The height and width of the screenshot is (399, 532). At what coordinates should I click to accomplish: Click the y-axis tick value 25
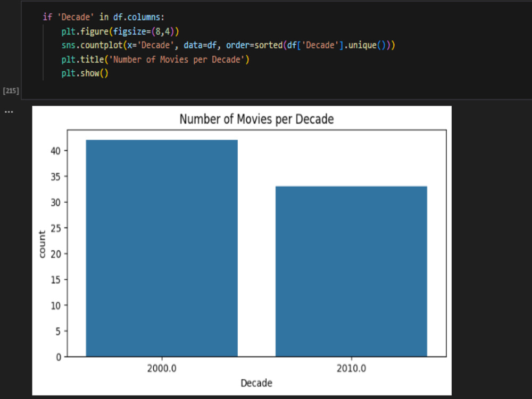(56, 228)
